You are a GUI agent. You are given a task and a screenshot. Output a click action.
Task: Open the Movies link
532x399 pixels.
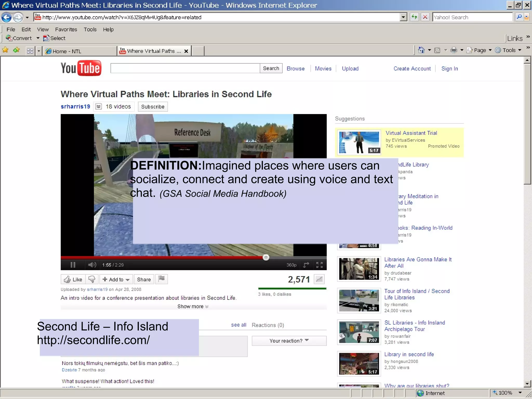[323, 69]
